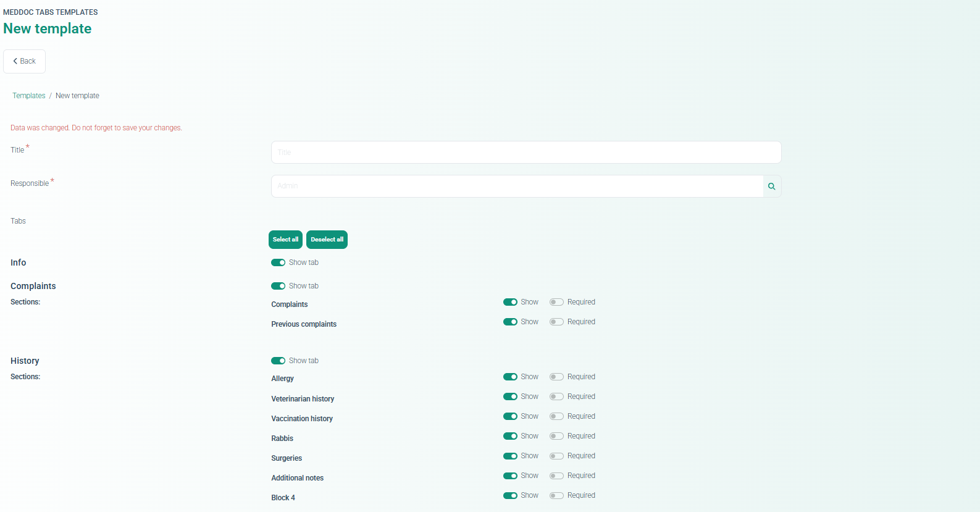Click the Title input field

coord(526,153)
